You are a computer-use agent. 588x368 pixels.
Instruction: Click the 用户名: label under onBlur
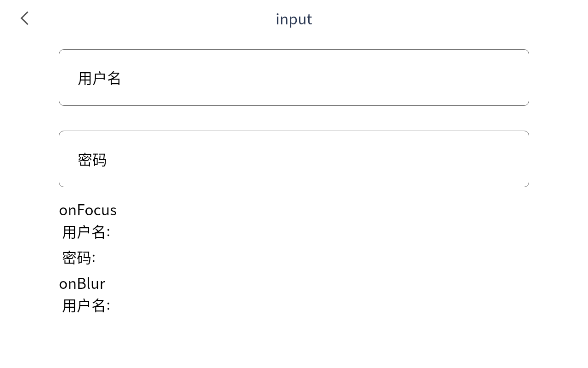point(86,305)
